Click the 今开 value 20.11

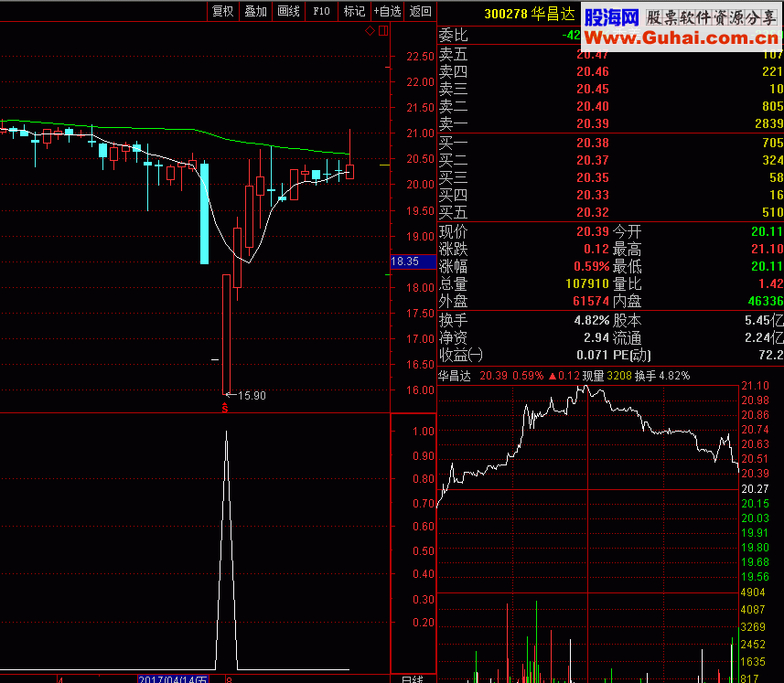[767, 231]
